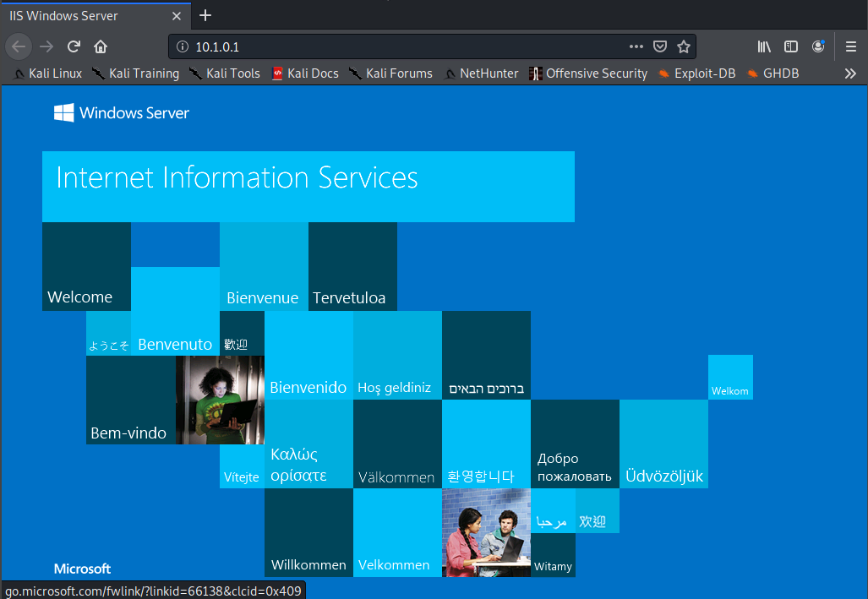This screenshot has height=599, width=868.
Task: Open the Firefox account icon
Action: point(818,46)
